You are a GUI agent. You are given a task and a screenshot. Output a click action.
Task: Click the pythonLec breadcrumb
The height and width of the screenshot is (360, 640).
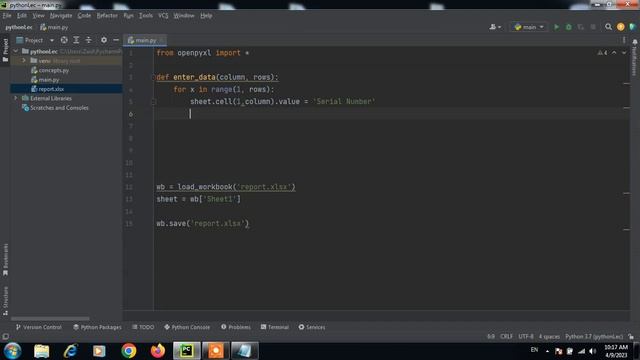click(19, 27)
